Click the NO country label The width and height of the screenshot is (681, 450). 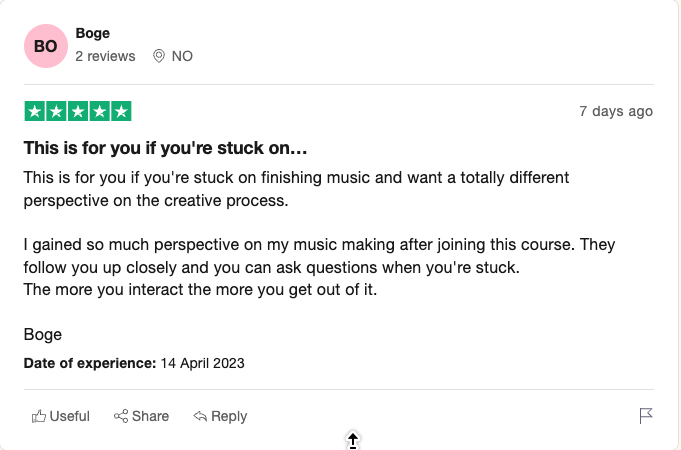tap(182, 56)
